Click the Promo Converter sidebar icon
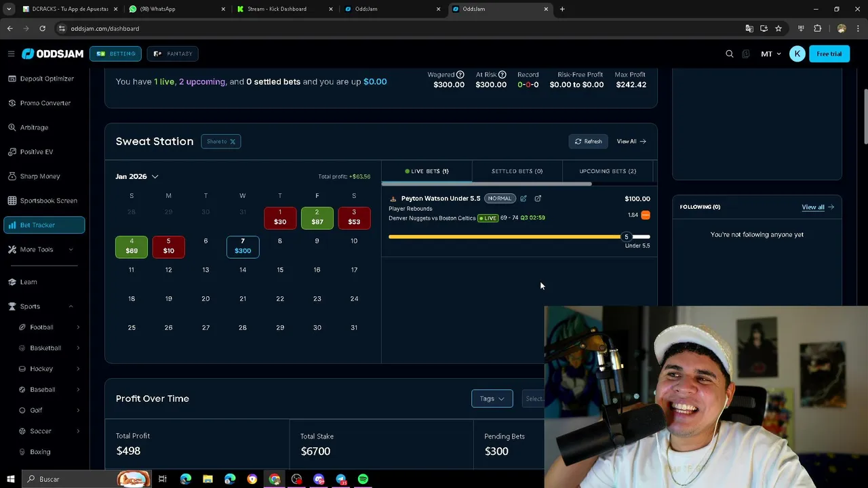The image size is (868, 488). click(x=12, y=103)
